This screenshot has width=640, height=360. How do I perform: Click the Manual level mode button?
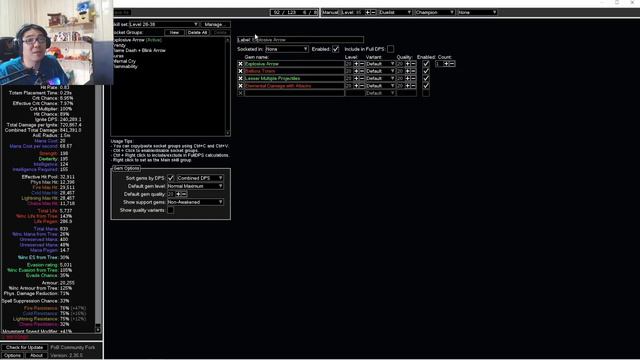point(330,12)
